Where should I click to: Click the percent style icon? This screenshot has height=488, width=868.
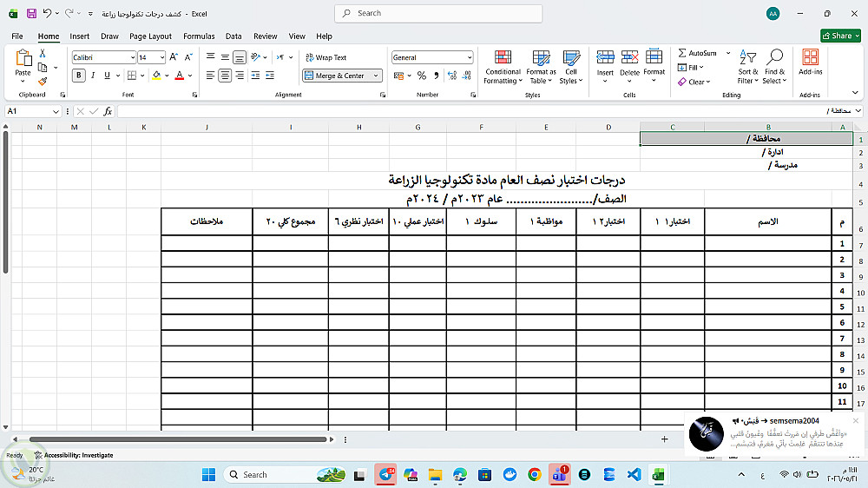[x=422, y=76]
